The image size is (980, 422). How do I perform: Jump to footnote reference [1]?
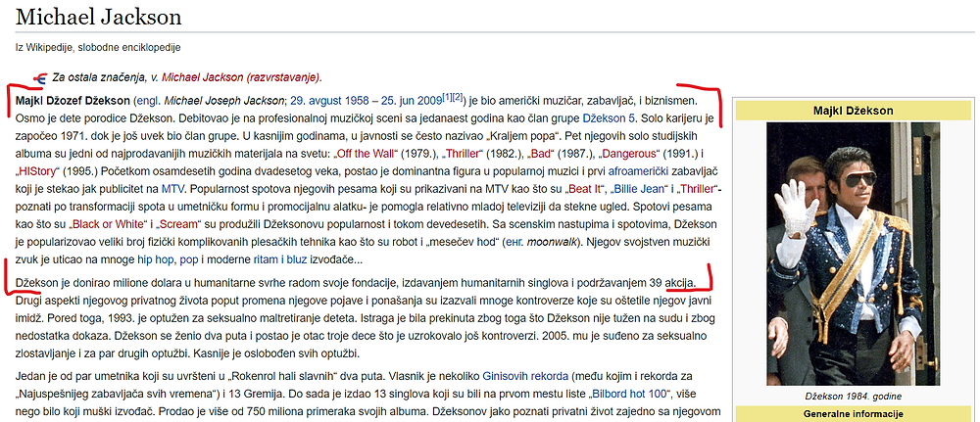coord(448,97)
